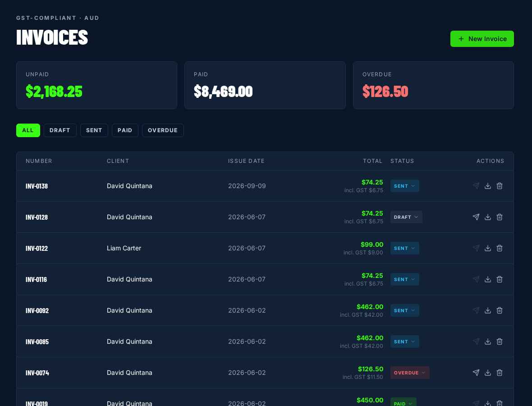Click the Client column header
This screenshot has width=532, height=406.
pos(118,161)
